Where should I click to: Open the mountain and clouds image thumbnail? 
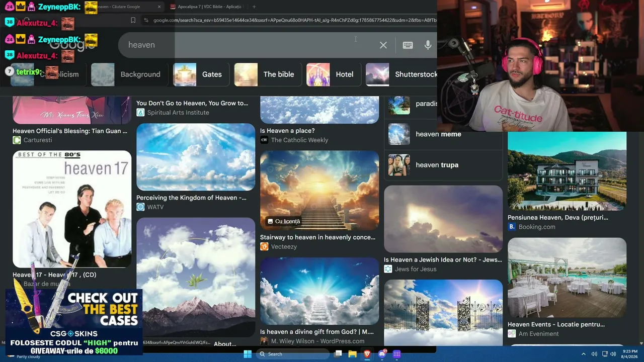click(196, 277)
